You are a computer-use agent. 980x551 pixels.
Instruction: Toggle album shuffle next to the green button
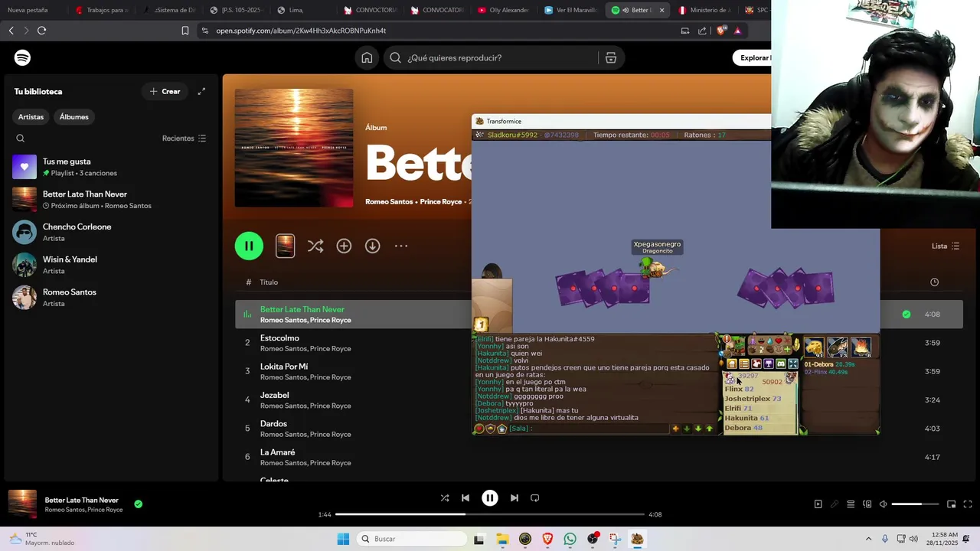[x=315, y=246]
